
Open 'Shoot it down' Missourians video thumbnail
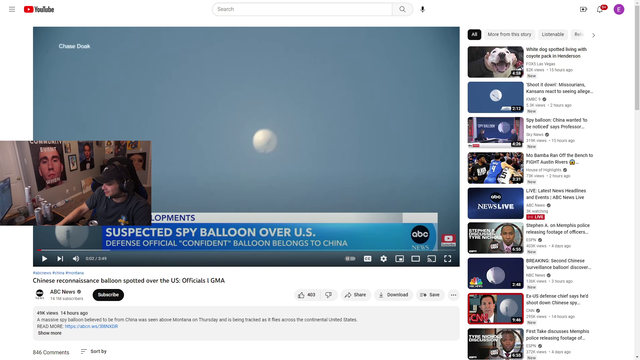click(x=496, y=97)
